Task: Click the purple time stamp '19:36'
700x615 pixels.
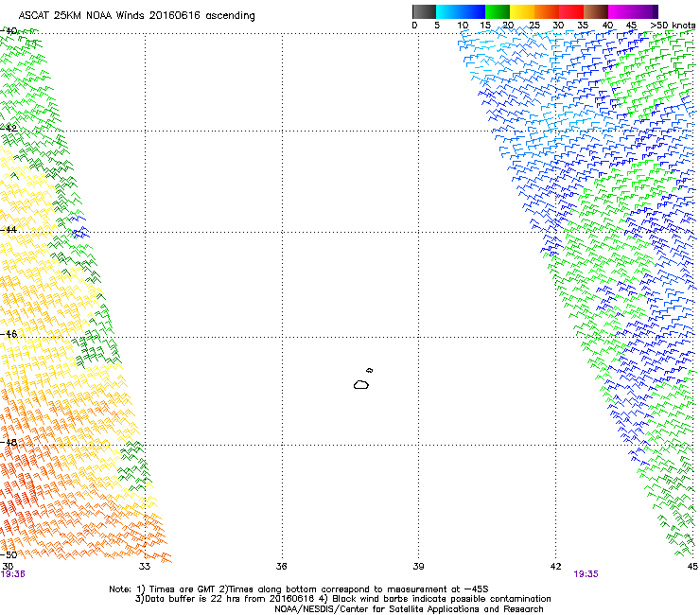Action: [13, 574]
